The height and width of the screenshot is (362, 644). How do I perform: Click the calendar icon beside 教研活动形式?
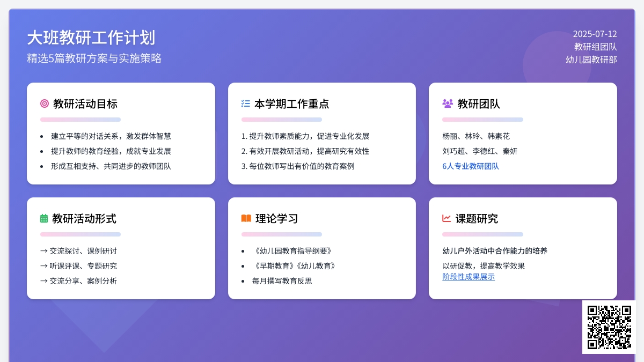tap(44, 218)
